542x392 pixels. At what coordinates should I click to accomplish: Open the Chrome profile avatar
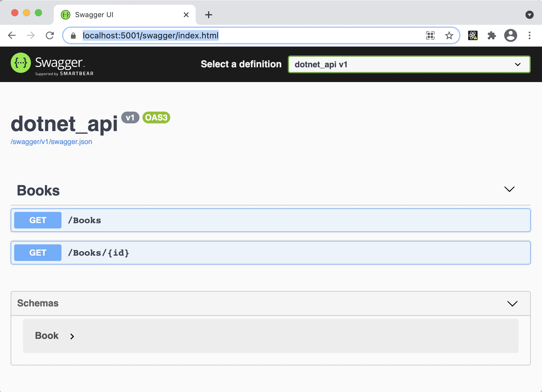[511, 35]
